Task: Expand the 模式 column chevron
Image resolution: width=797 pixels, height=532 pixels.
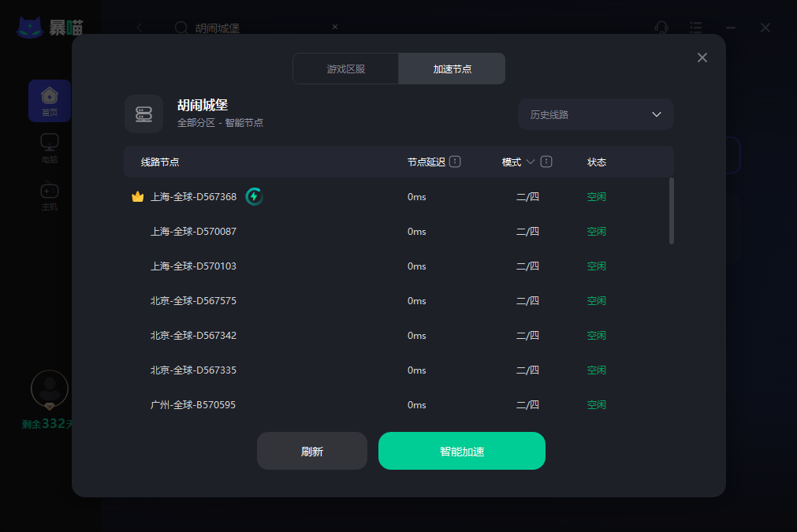Action: [530, 162]
